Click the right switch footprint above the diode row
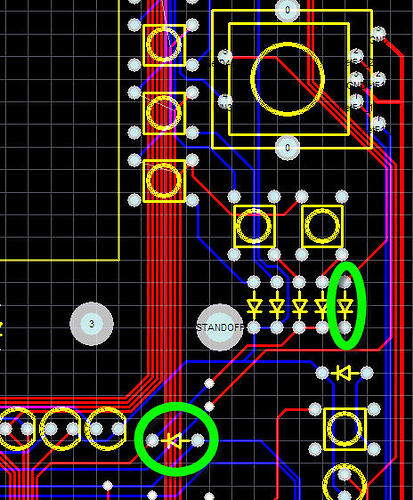Screen dimensions: 413x500 322,226
